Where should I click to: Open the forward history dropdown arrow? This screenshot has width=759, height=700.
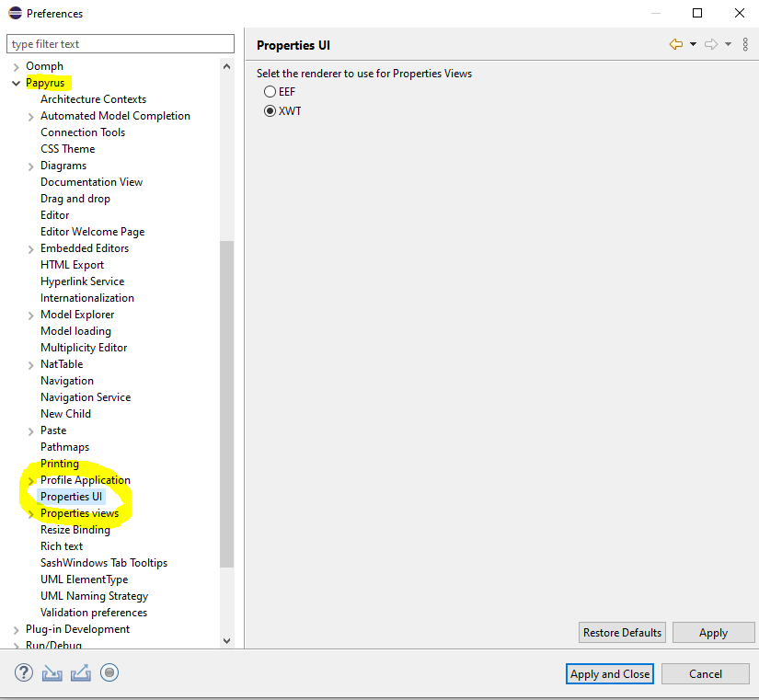click(x=728, y=44)
